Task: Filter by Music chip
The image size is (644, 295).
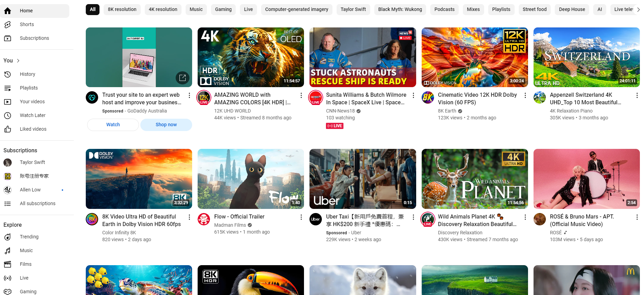Action: click(x=196, y=10)
